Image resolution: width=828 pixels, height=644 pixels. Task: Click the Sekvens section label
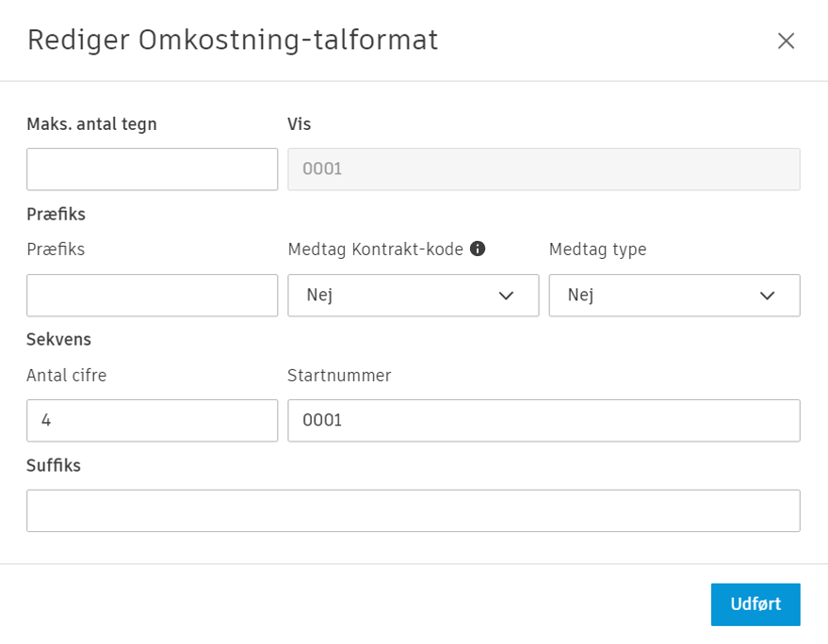54,339
